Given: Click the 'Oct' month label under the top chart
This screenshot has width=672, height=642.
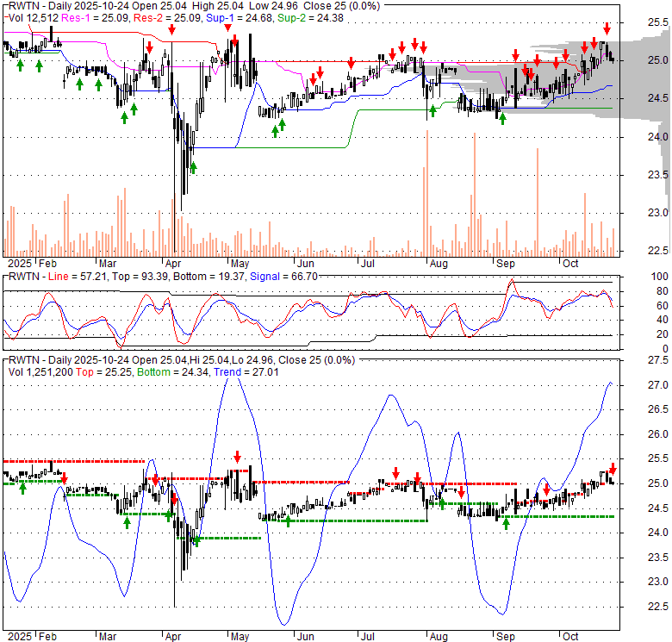Looking at the screenshot, I should 570,264.
